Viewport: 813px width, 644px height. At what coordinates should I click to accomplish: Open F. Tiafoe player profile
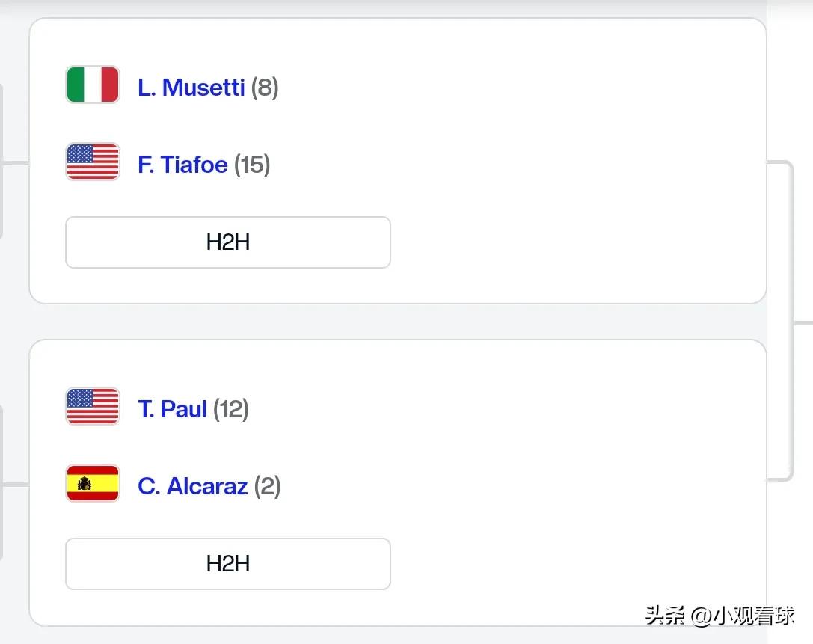182,165
